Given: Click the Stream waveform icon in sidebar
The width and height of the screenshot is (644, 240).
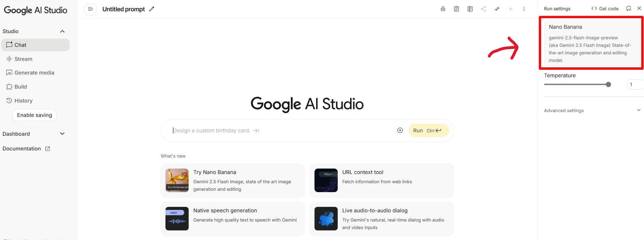Looking at the screenshot, I should [x=9, y=59].
